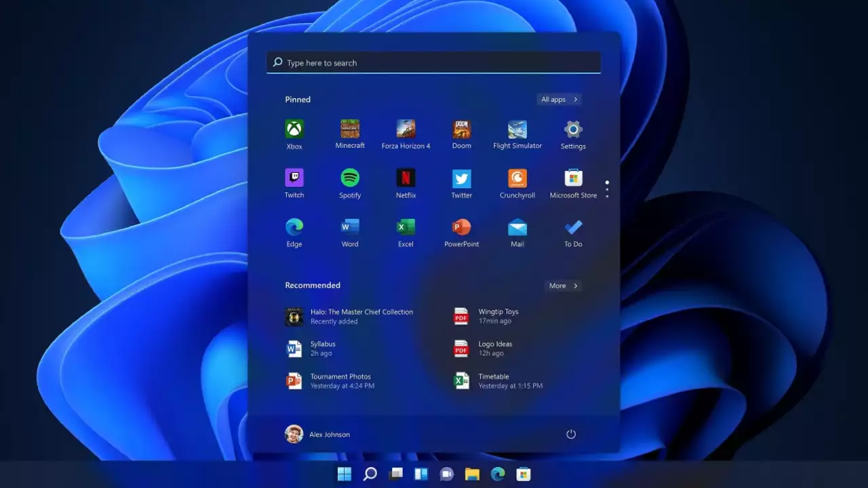The width and height of the screenshot is (868, 488).
Task: Click the Type here to search box
Action: (x=434, y=63)
